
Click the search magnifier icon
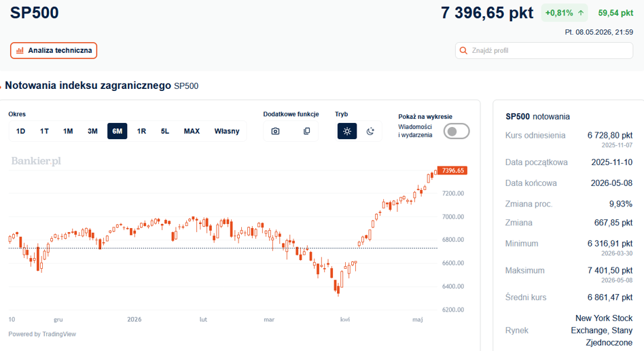(463, 50)
